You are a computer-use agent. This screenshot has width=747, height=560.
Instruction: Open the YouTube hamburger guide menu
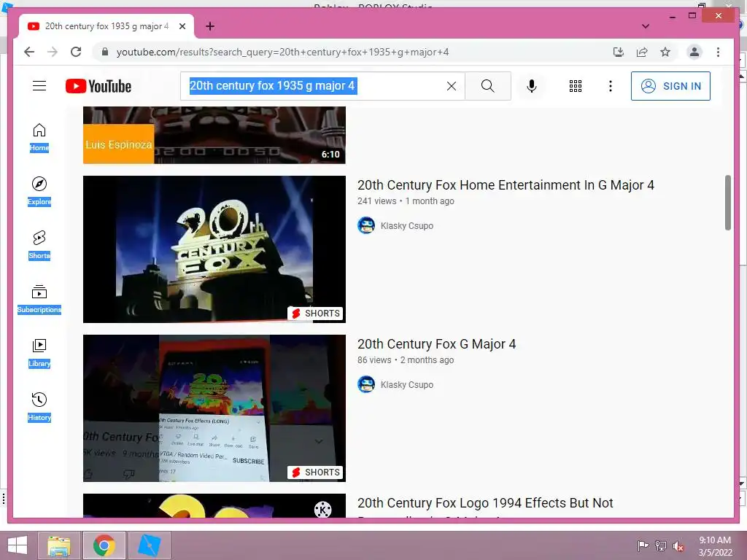(x=39, y=86)
